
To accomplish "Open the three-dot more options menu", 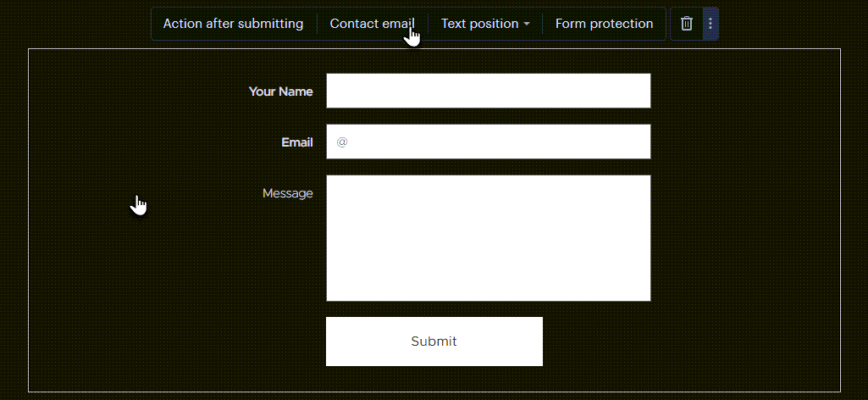I will pyautogui.click(x=710, y=24).
